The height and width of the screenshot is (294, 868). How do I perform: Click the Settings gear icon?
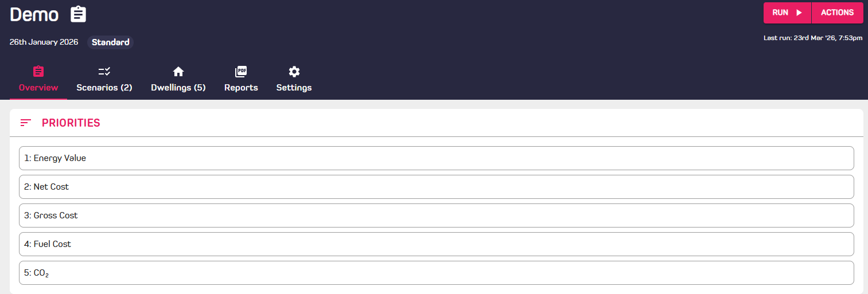click(294, 72)
